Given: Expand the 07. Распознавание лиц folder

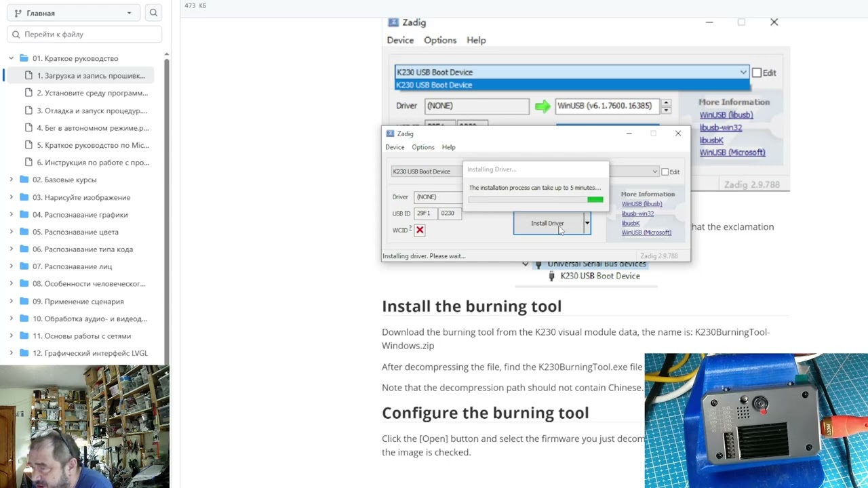Looking at the screenshot, I should tap(11, 266).
